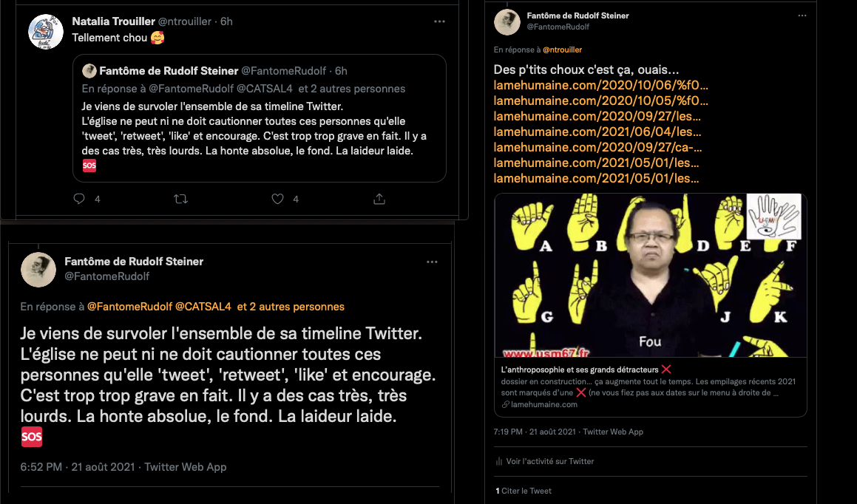Click the @ntrouiller mention in the reply
The height and width of the screenshot is (504, 857).
pyautogui.click(x=562, y=50)
